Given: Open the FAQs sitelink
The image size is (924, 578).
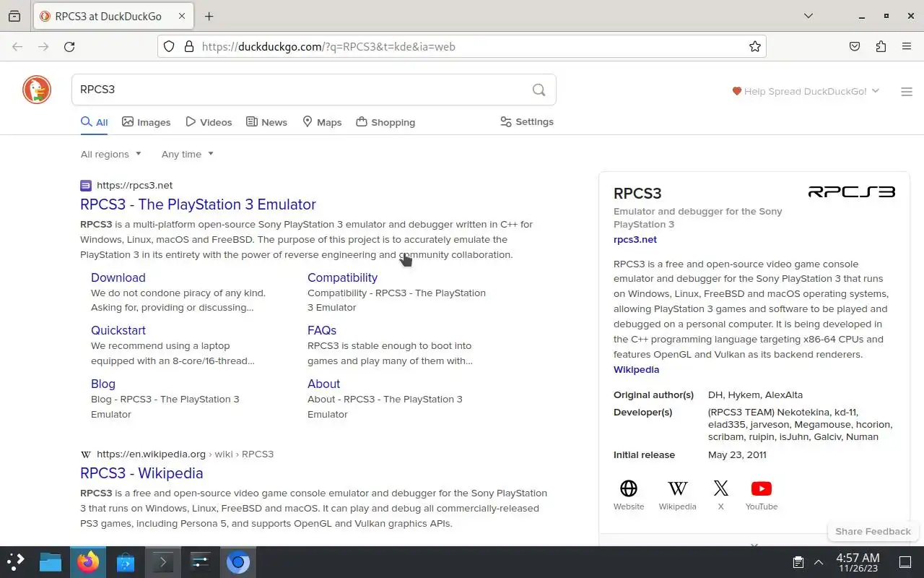Looking at the screenshot, I should pos(322,330).
